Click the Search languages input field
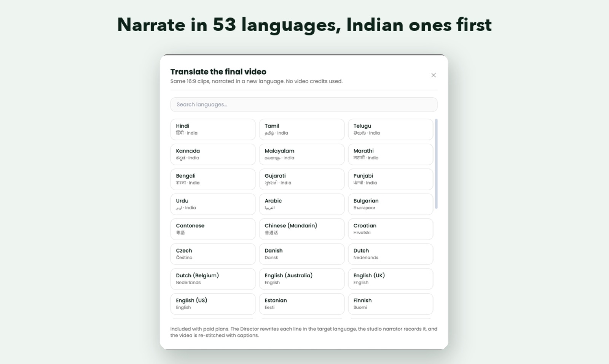609x364 pixels. 304,105
